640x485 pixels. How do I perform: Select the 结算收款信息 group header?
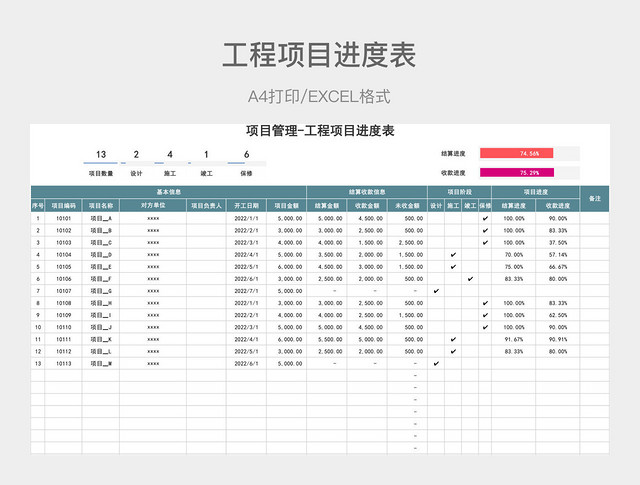(367, 192)
